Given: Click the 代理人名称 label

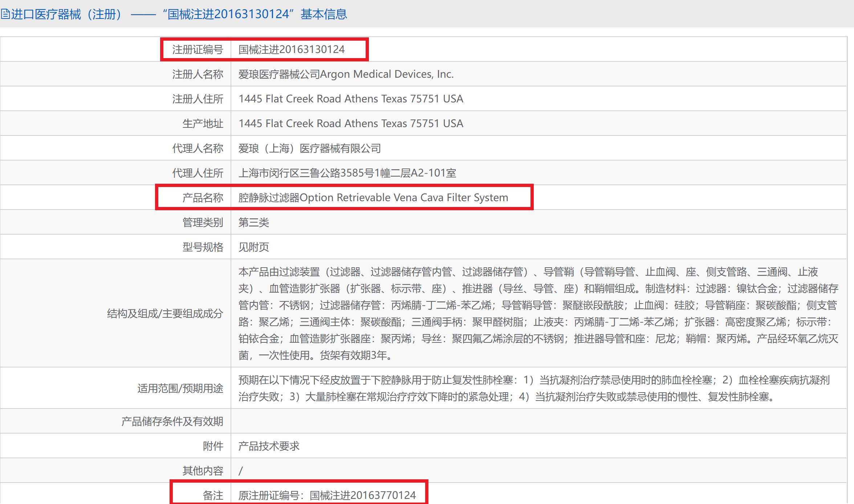Looking at the screenshot, I should pos(198,148).
